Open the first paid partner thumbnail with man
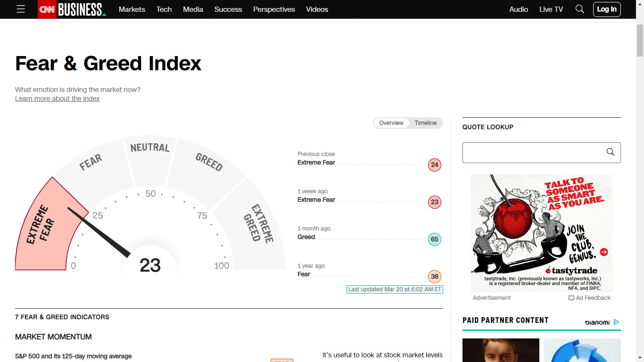The image size is (644, 362). pyautogui.click(x=501, y=350)
